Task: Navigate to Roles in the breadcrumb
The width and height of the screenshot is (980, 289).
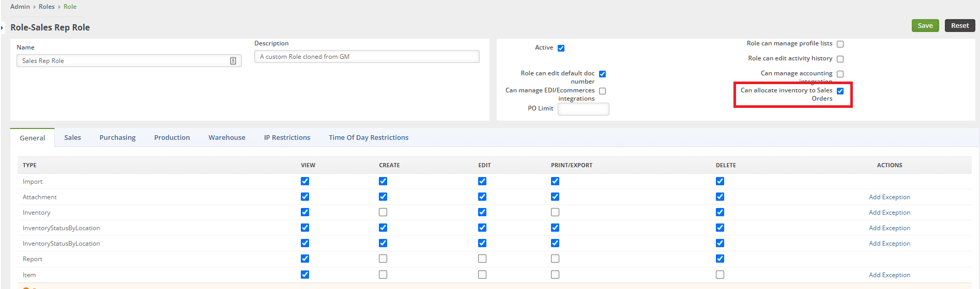Action: [x=47, y=7]
